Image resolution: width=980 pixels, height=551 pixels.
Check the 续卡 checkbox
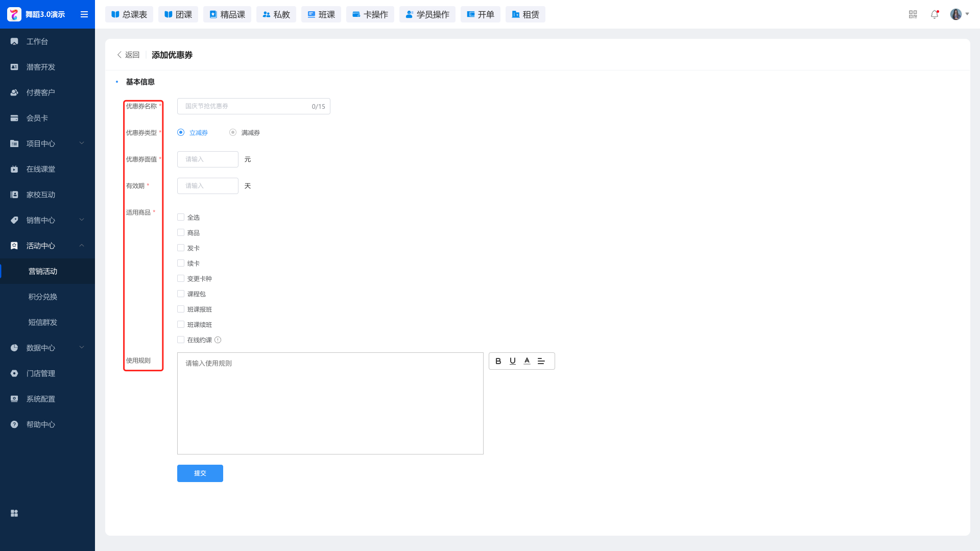click(x=181, y=263)
